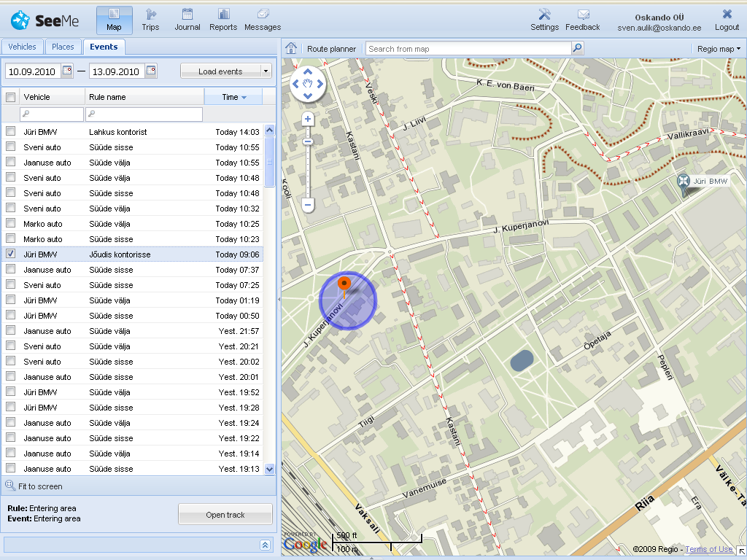Open calendar for the start date 10.09.2010

click(x=67, y=71)
